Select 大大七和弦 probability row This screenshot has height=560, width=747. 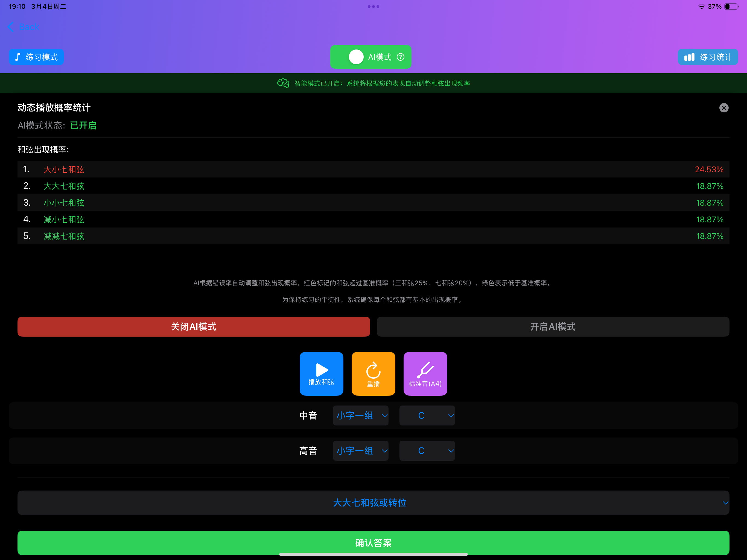tap(373, 186)
